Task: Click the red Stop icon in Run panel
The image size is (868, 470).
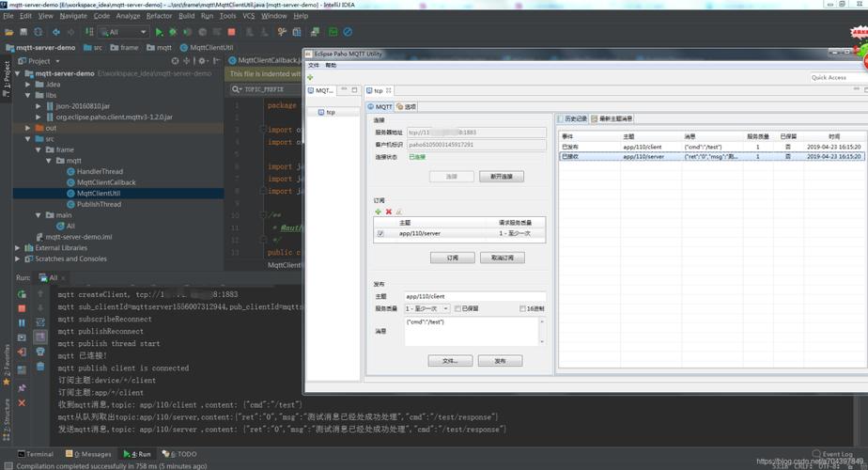Action: point(22,308)
